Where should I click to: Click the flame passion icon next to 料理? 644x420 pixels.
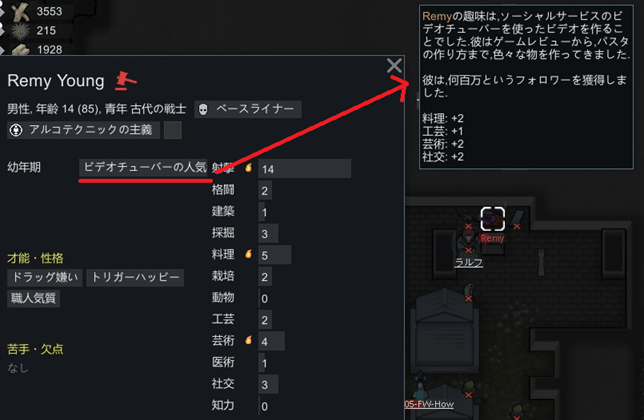tap(248, 254)
